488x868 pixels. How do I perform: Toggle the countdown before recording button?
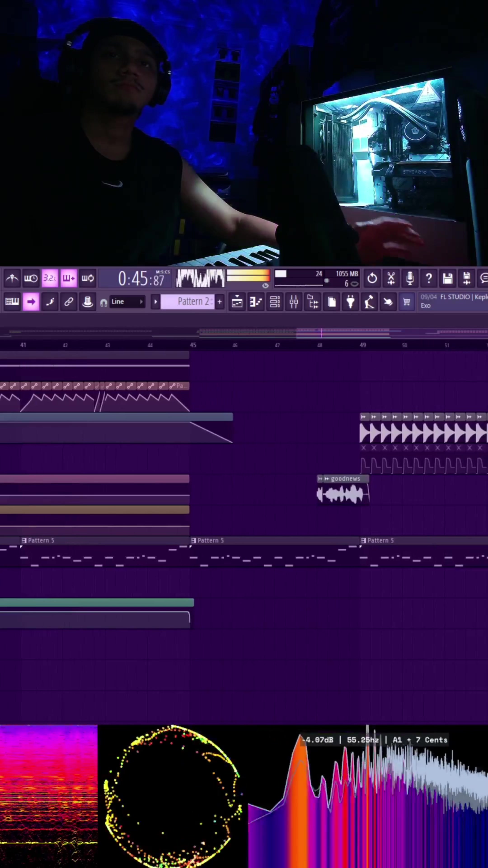[x=50, y=278]
